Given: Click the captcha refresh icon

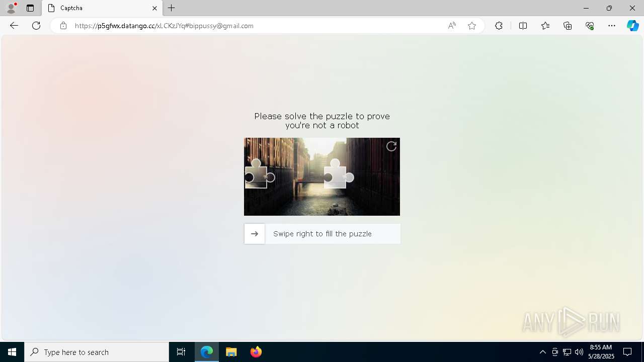Looking at the screenshot, I should coord(391,146).
